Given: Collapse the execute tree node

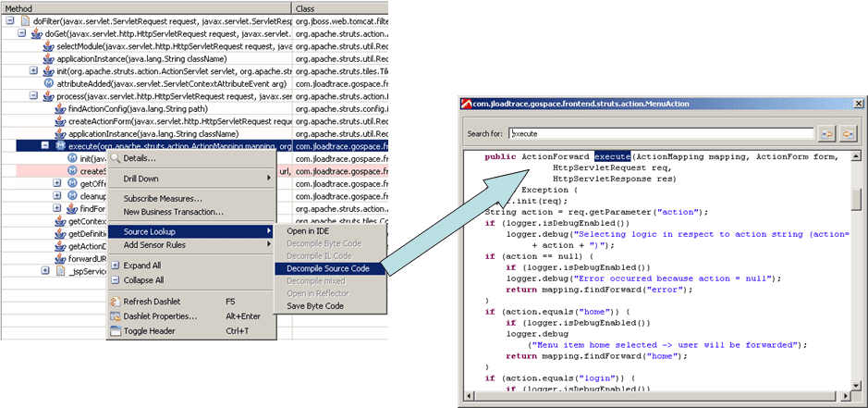Looking at the screenshot, I should point(45,146).
